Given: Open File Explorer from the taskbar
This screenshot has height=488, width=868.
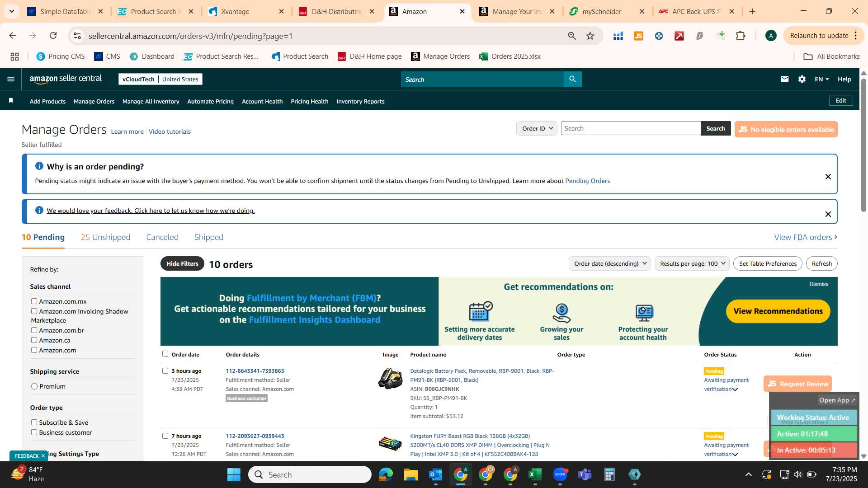Looking at the screenshot, I should click(x=410, y=474).
